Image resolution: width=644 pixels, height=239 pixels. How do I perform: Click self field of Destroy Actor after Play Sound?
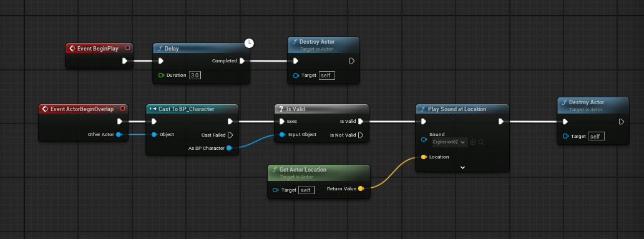597,136
